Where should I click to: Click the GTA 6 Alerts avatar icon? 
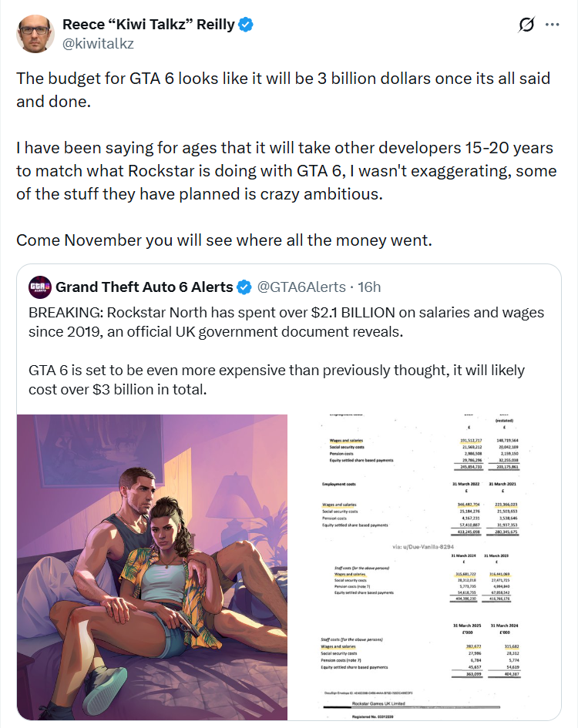(x=39, y=287)
